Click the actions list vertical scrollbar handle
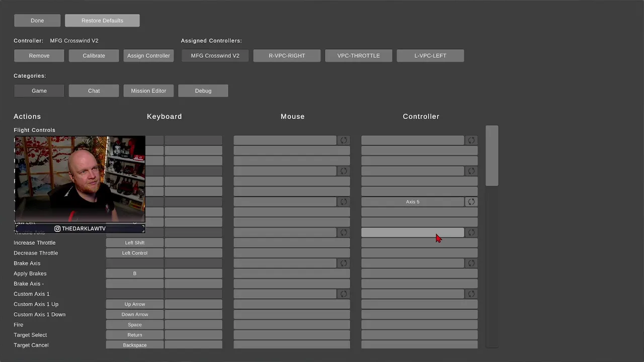This screenshot has height=362, width=644. pyautogui.click(x=492, y=156)
